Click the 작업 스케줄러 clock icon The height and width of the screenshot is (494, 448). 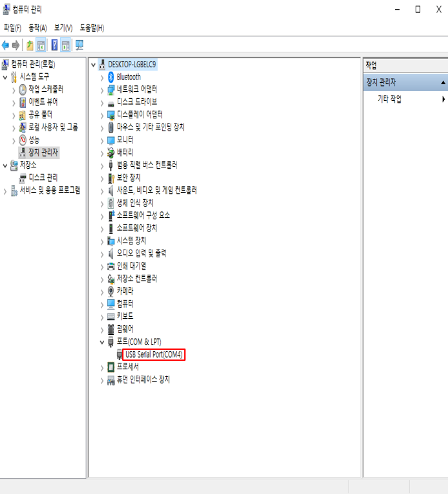point(23,90)
